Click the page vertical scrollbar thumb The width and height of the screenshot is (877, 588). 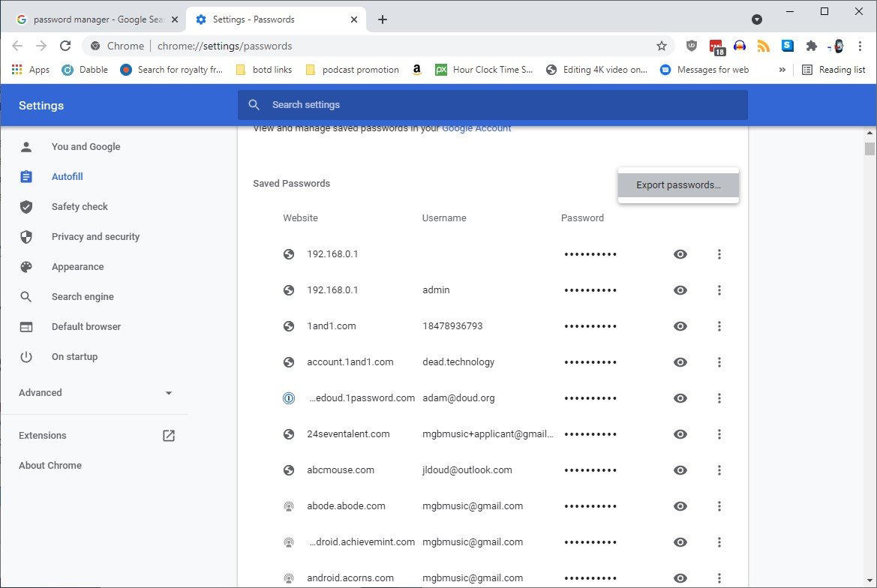click(869, 148)
